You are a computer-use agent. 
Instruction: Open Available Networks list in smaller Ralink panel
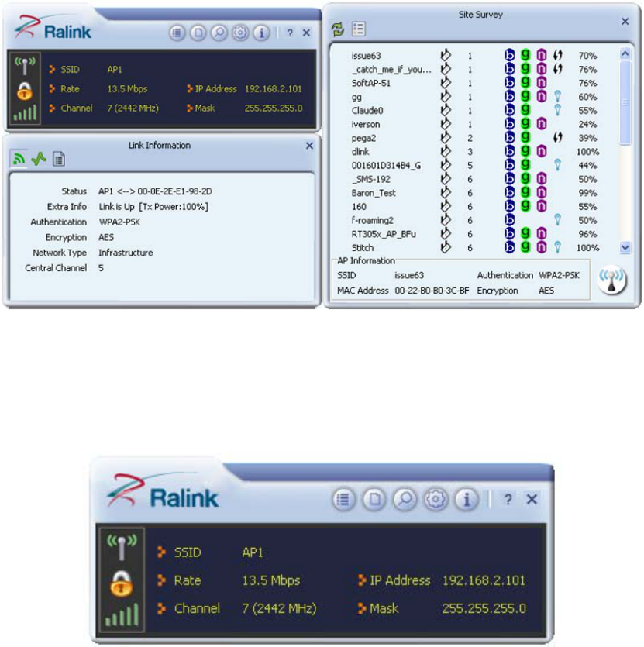[x=177, y=33]
